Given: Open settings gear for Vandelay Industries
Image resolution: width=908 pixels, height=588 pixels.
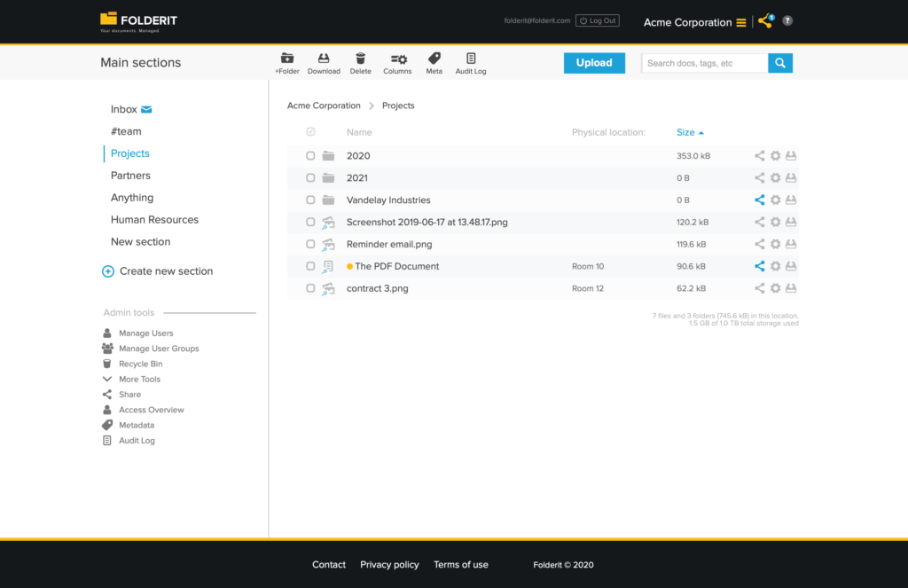Looking at the screenshot, I should (775, 200).
